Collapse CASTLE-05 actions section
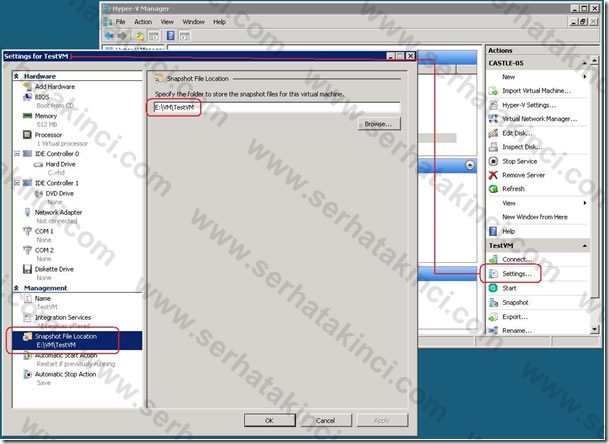609x444 pixels. 585,63
